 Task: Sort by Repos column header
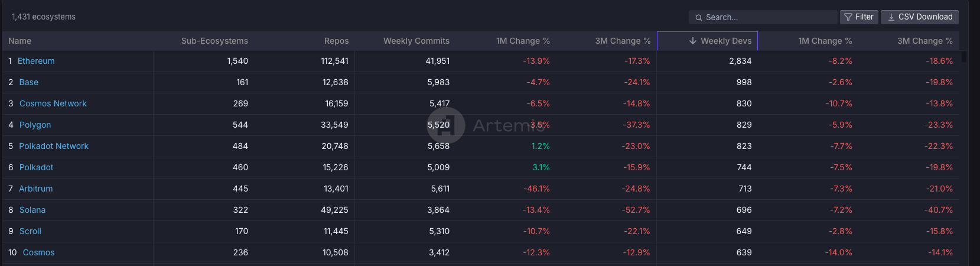pos(336,41)
